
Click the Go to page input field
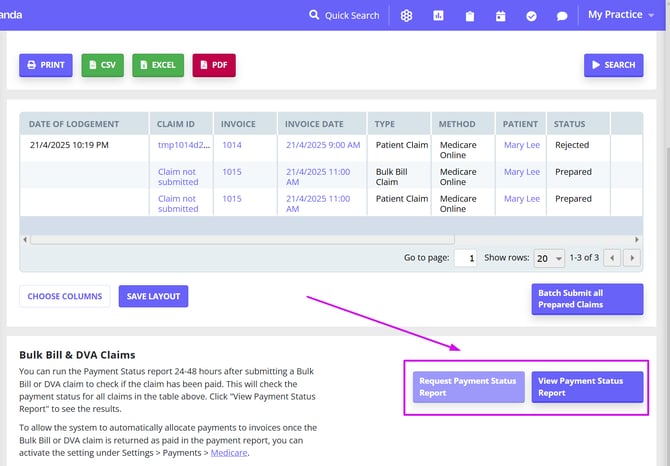point(465,258)
